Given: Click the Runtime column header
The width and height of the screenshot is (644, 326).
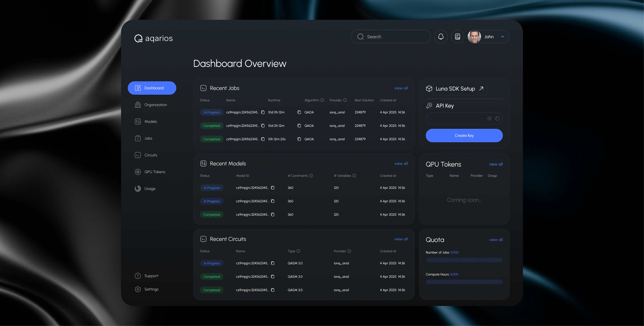Looking at the screenshot, I should (x=274, y=100).
